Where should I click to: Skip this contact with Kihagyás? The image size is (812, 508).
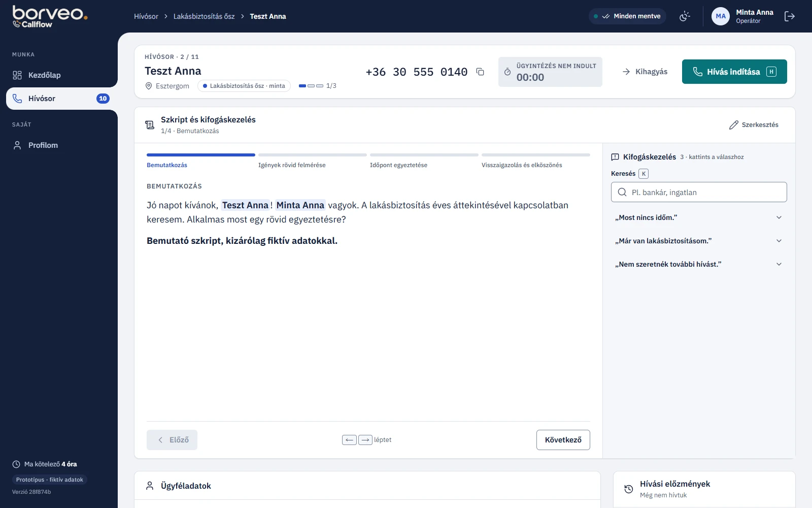(x=645, y=72)
